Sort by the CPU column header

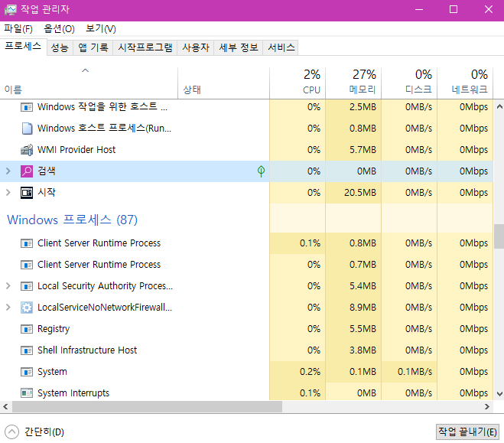298,83
